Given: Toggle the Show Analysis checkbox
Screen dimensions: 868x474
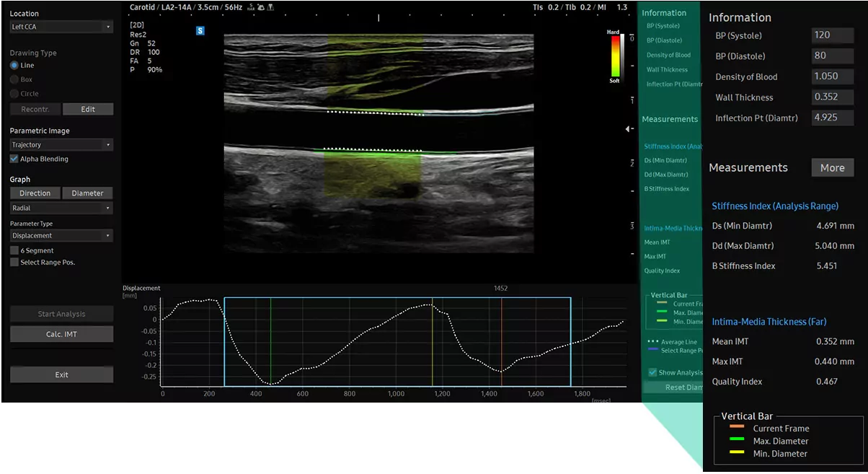Looking at the screenshot, I should 652,372.
